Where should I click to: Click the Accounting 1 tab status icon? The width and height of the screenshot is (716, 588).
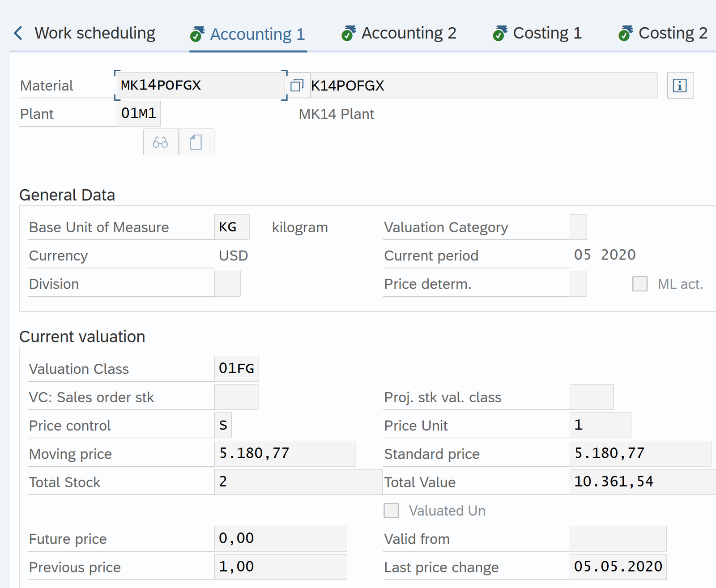(197, 34)
